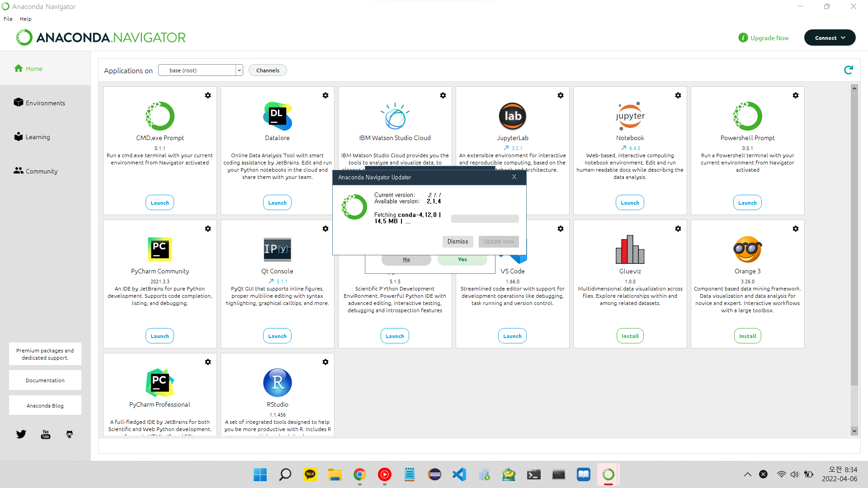
Task: Show hidden system tray icons
Action: point(748,474)
